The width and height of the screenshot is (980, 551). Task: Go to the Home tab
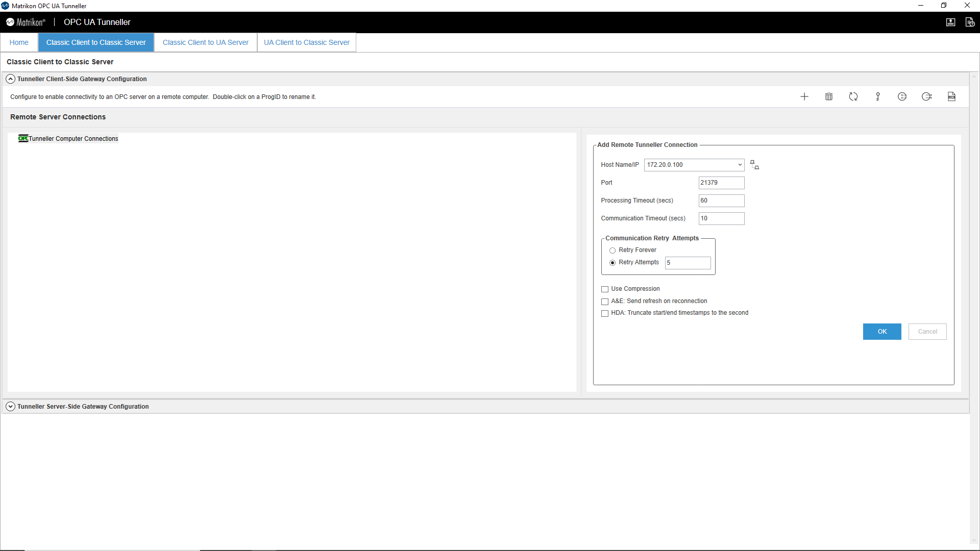[19, 42]
